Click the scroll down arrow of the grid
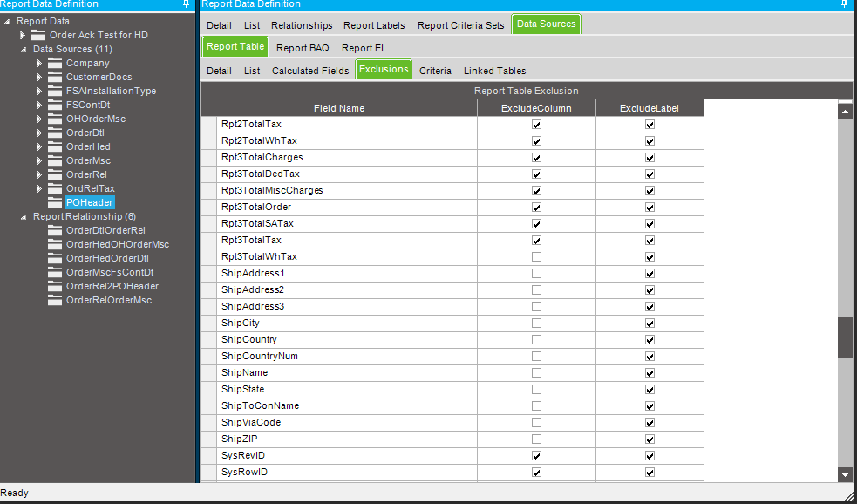 tap(845, 475)
